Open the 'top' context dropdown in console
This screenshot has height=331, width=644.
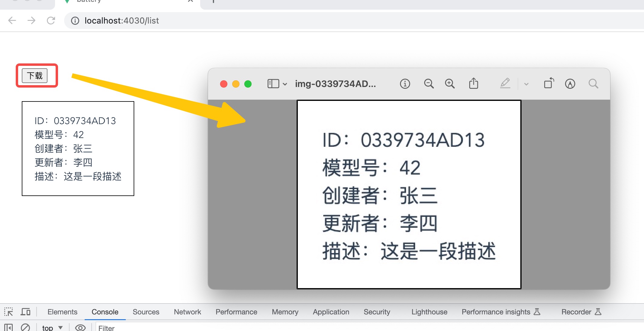click(x=52, y=328)
